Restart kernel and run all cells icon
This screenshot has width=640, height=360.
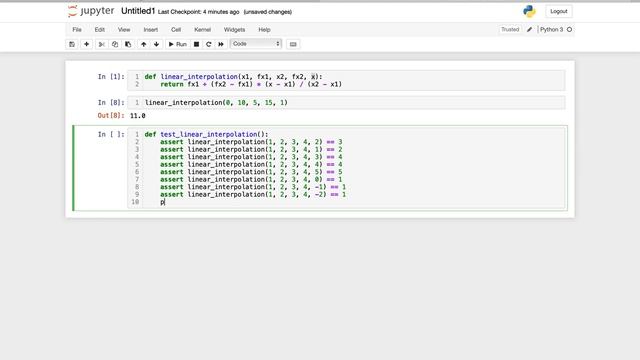click(x=221, y=44)
